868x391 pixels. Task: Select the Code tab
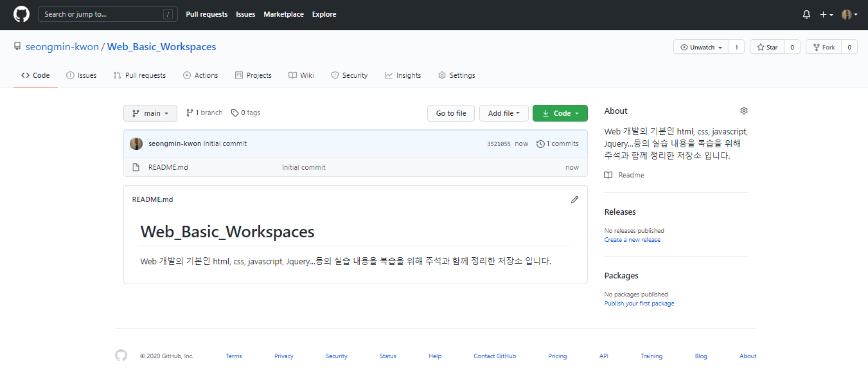coord(35,75)
